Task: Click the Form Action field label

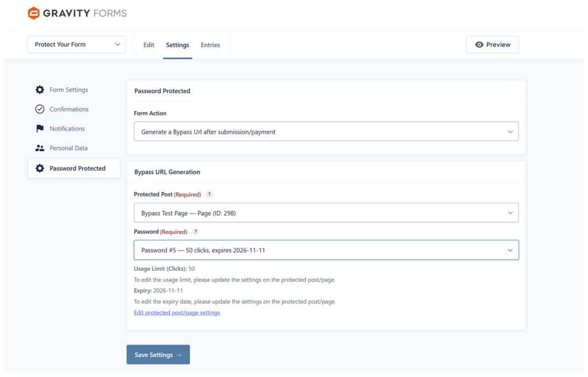Action: (x=150, y=113)
